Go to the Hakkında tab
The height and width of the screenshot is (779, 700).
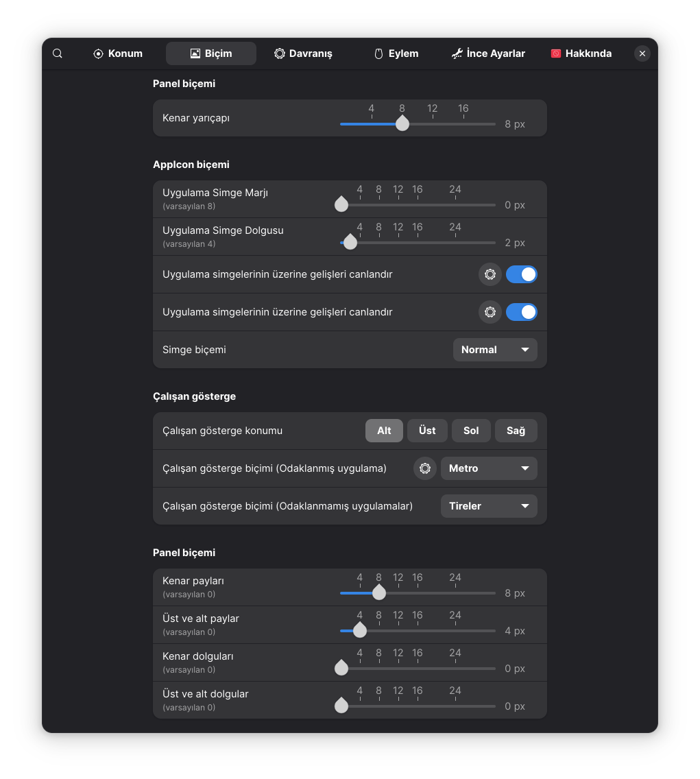(x=581, y=53)
